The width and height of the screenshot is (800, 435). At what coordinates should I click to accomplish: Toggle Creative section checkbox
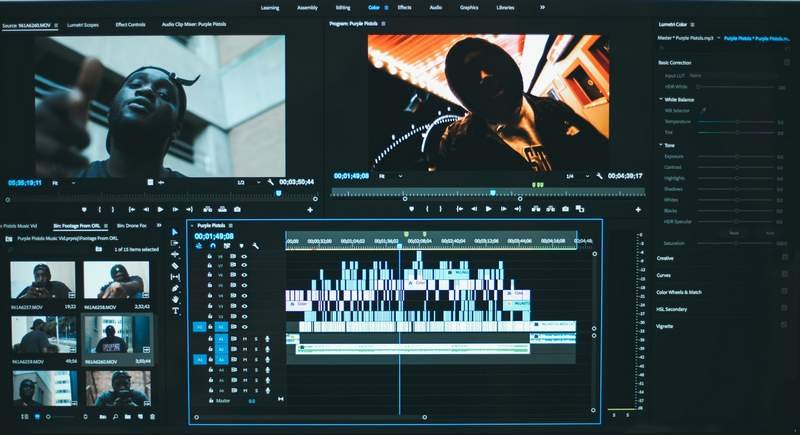click(785, 258)
